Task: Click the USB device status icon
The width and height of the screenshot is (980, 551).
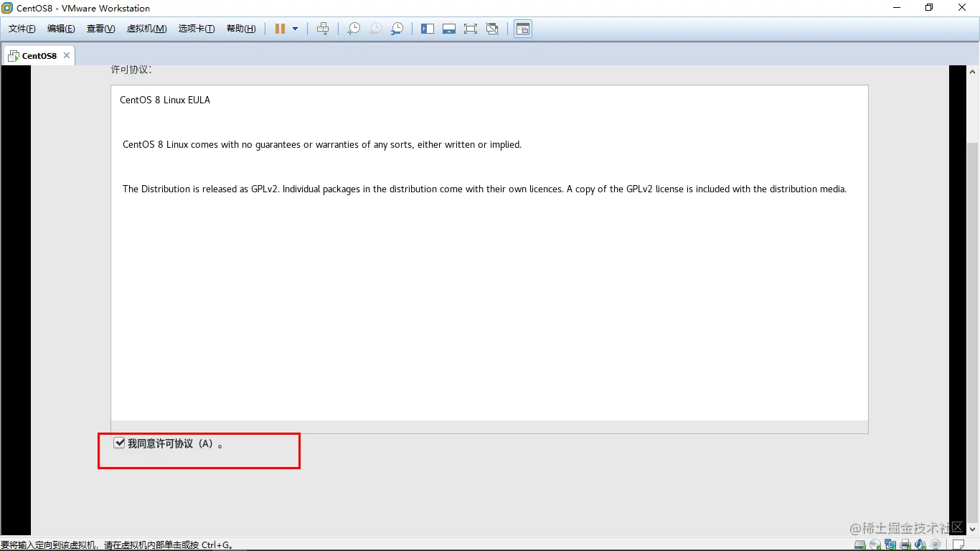Action: (x=936, y=545)
